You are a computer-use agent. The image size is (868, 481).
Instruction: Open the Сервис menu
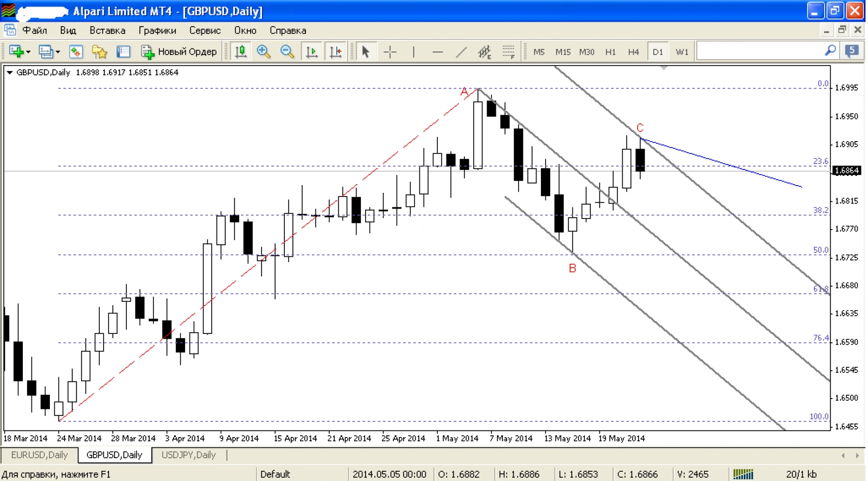click(x=205, y=30)
